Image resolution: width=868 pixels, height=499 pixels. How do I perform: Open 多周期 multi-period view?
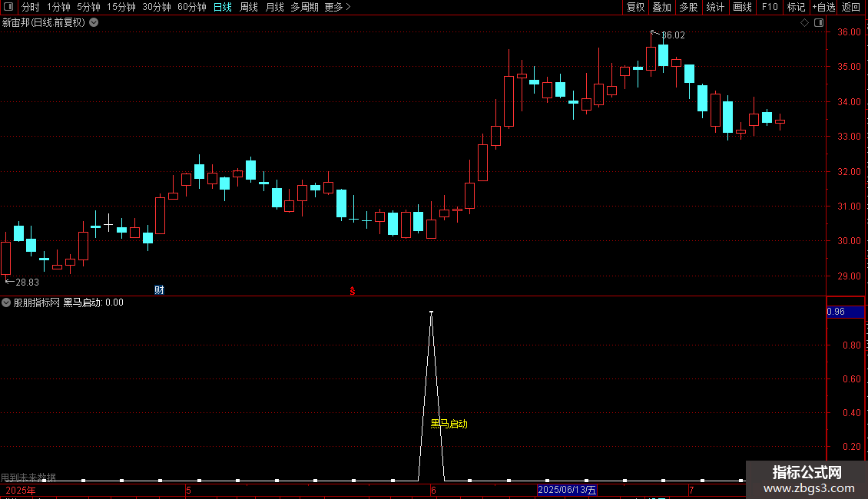coord(304,7)
